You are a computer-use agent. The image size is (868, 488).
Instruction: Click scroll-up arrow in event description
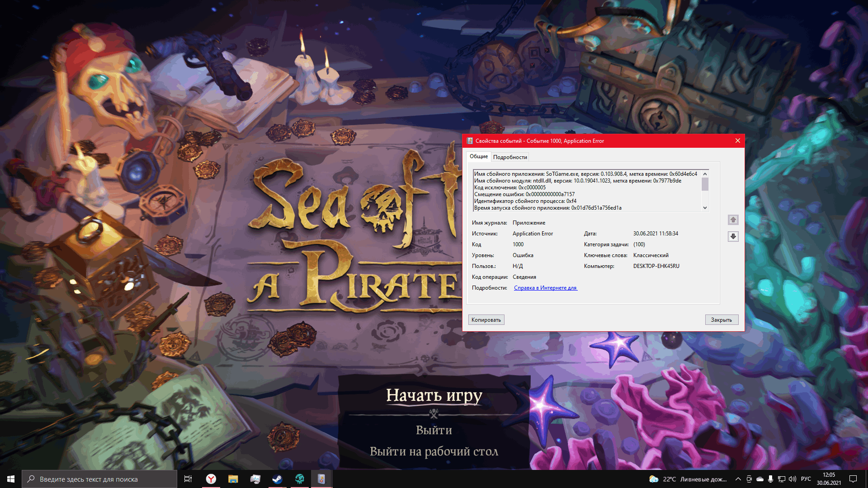coord(705,174)
